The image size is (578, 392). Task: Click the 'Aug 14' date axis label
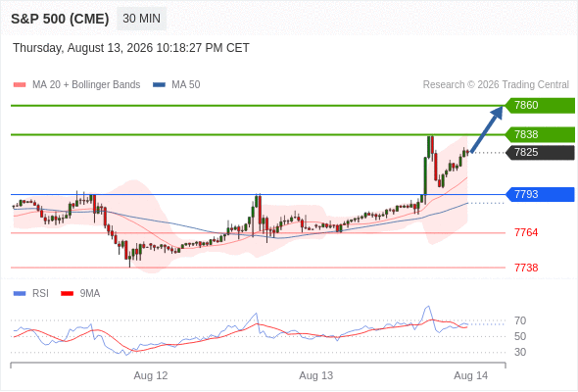pos(471,375)
